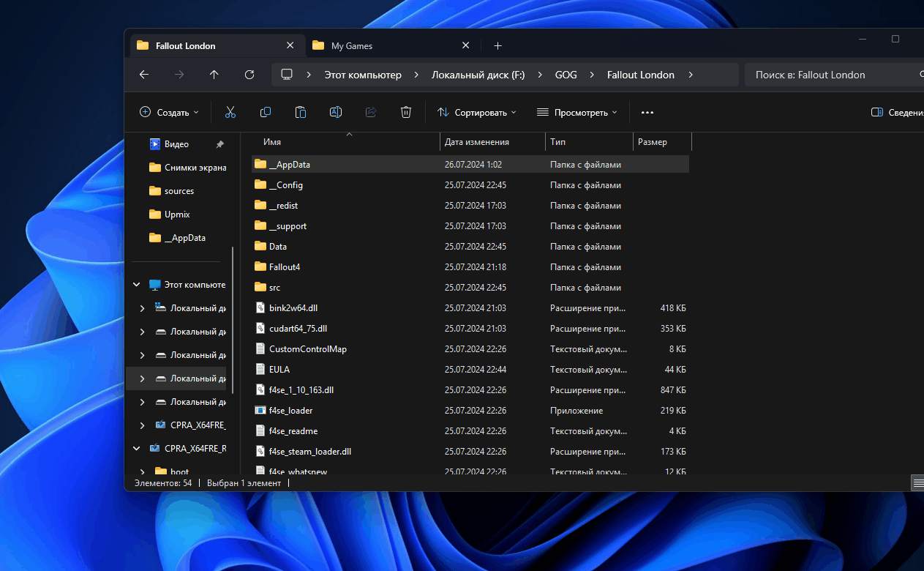
Task: Go up one level with up arrow
Action: pos(214,75)
